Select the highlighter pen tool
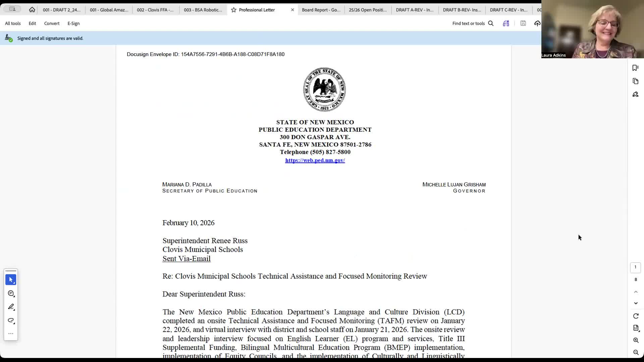Screen dimensions: 644x362 pos(11,307)
